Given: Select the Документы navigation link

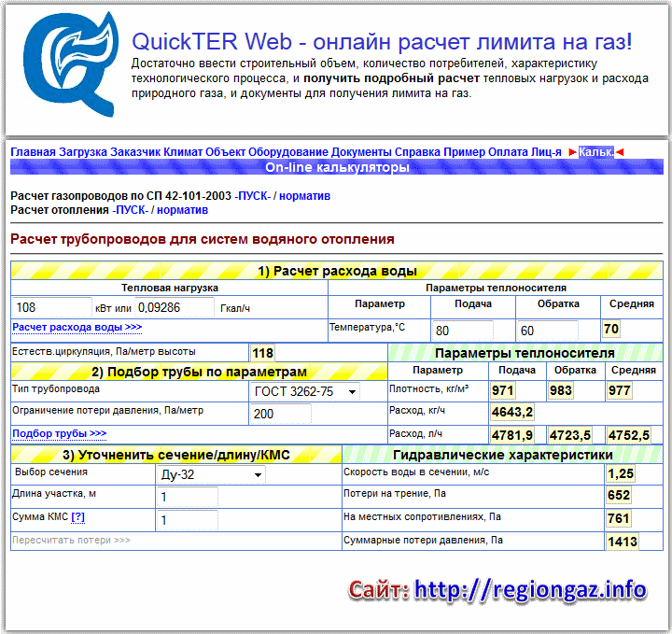Looking at the screenshot, I should point(360,151).
